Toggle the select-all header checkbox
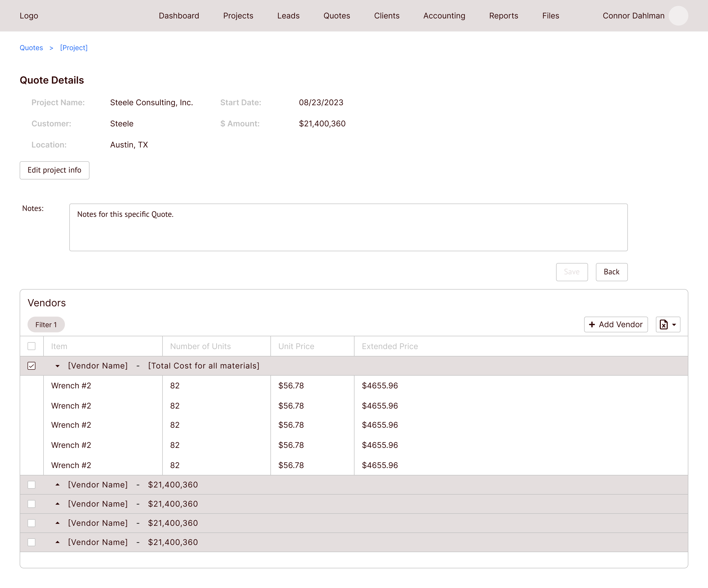The image size is (708, 588). (x=31, y=346)
